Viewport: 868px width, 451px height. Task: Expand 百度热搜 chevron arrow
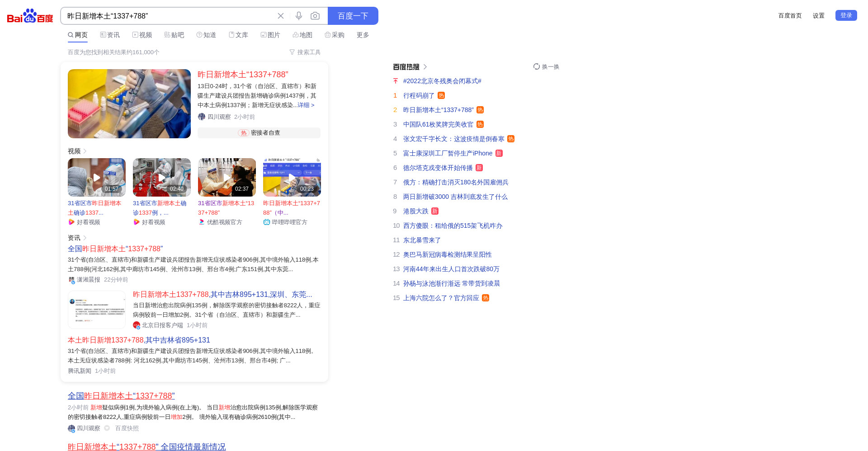point(425,66)
